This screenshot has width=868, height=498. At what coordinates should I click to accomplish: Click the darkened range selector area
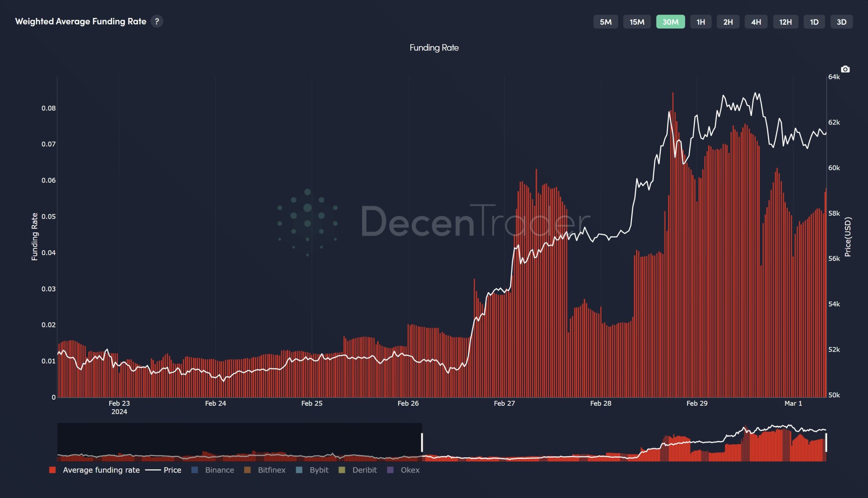pyautogui.click(x=239, y=440)
